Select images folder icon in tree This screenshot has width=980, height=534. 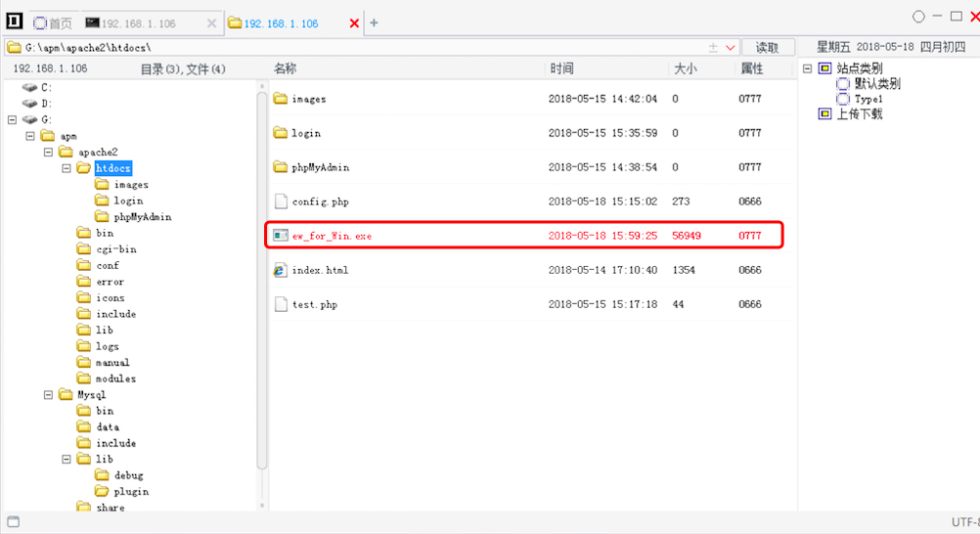[102, 184]
